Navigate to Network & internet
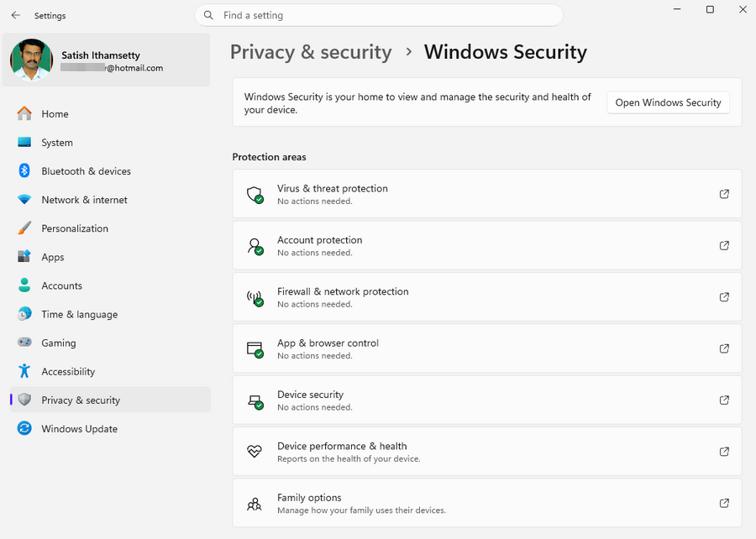The image size is (756, 539). pos(84,200)
